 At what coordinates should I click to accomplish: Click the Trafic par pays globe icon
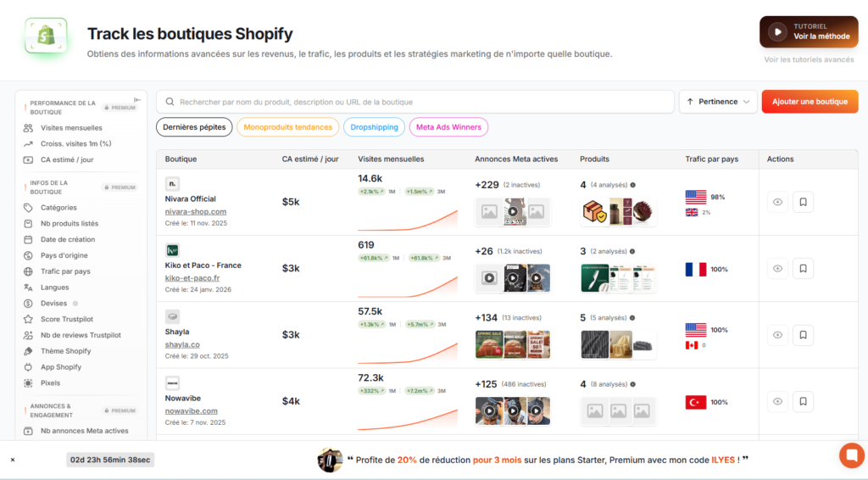pyautogui.click(x=28, y=271)
